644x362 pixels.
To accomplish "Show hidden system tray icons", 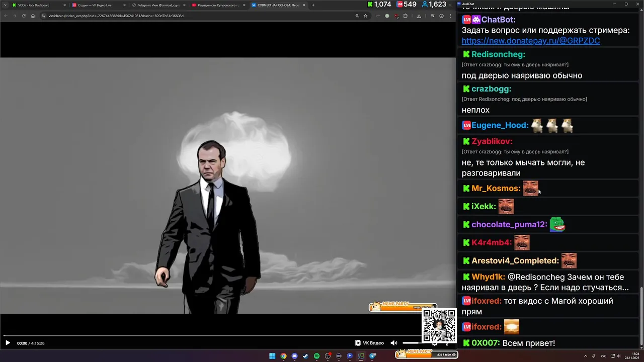I will (586, 356).
